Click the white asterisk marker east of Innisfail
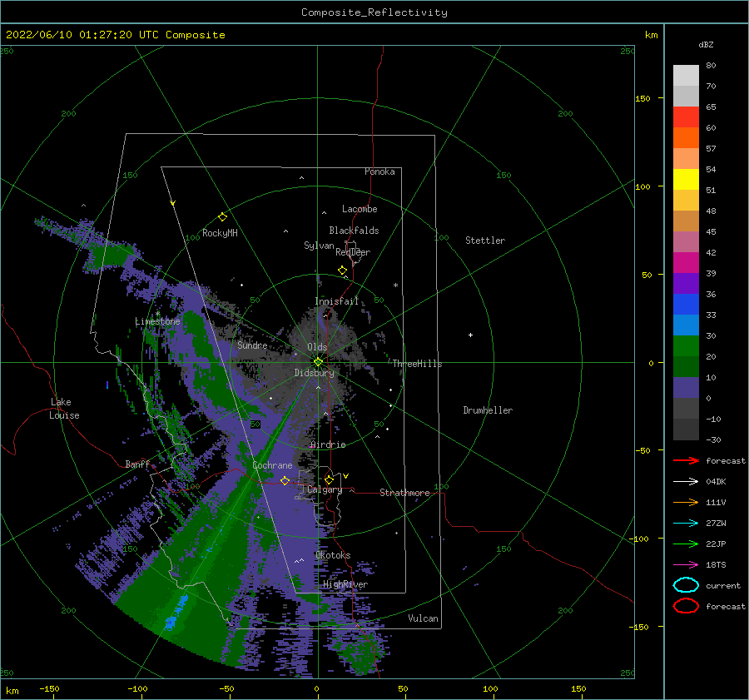This screenshot has width=749, height=700. tap(395, 285)
